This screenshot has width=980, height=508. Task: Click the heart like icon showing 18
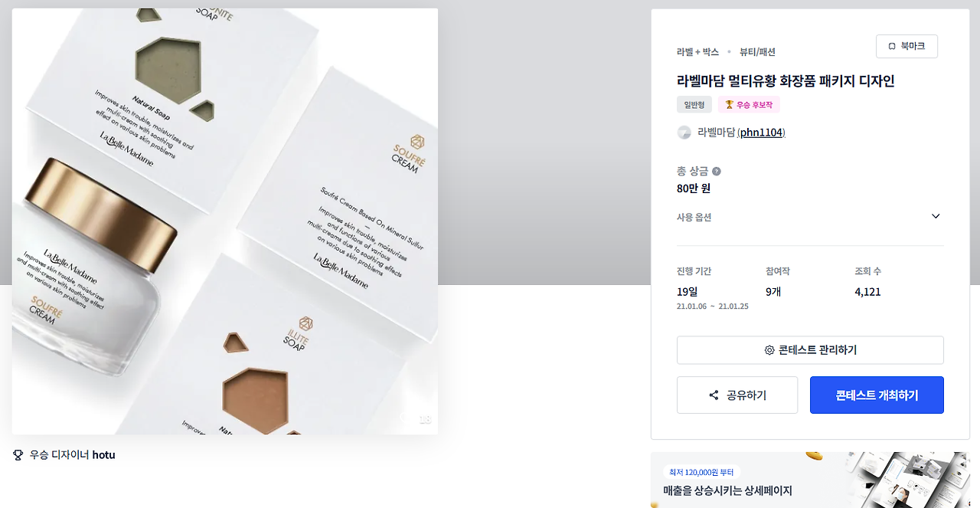pos(407,418)
